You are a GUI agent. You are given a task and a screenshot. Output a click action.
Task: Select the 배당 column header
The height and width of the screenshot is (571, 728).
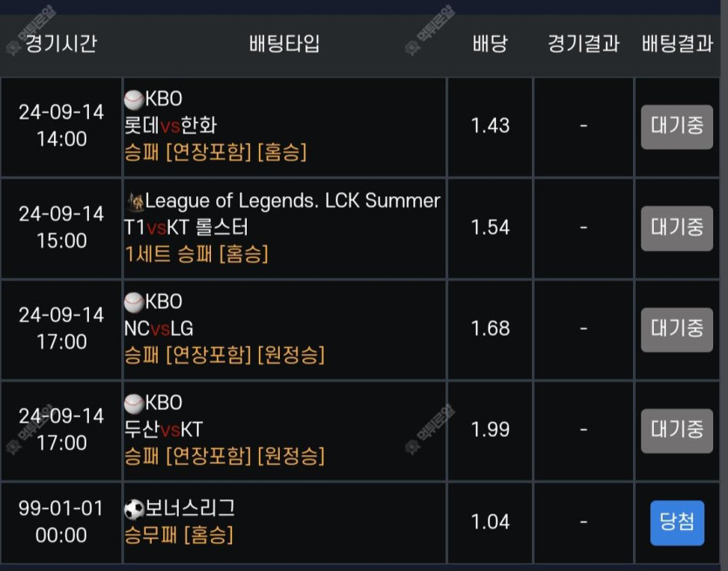tap(490, 44)
